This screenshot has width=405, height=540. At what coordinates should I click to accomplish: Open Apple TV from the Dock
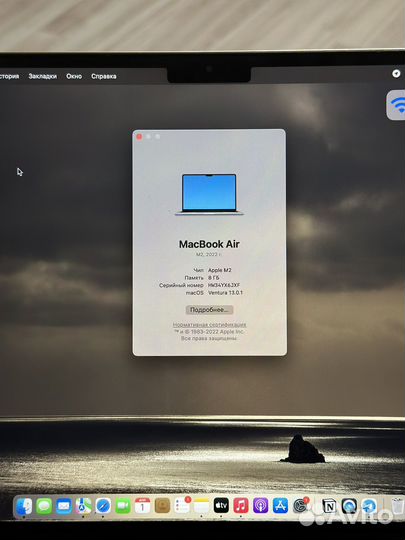coord(221,506)
